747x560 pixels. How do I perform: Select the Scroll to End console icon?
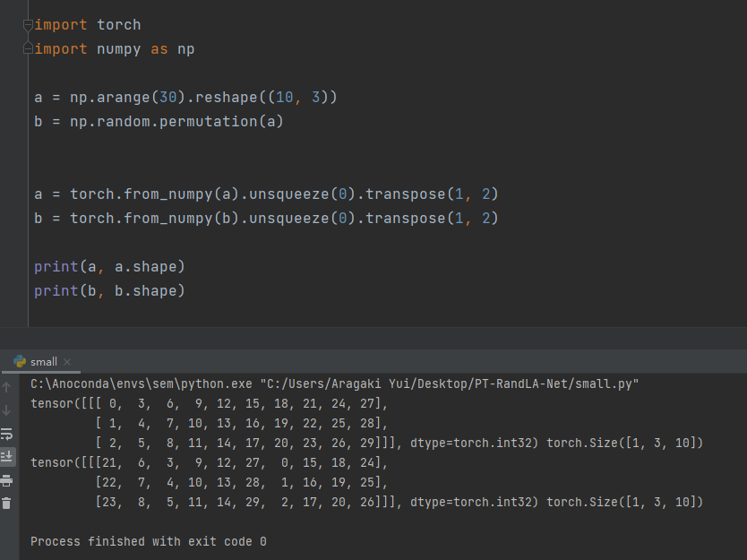(x=7, y=457)
